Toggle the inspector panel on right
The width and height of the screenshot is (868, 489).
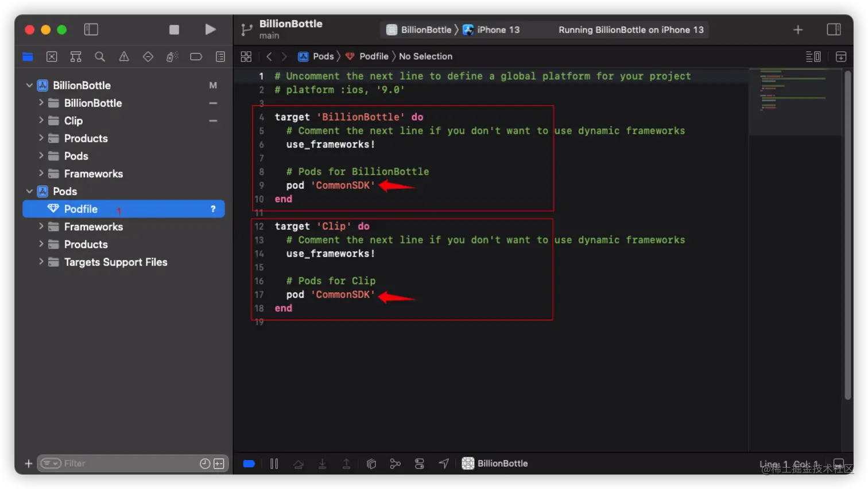pos(834,29)
